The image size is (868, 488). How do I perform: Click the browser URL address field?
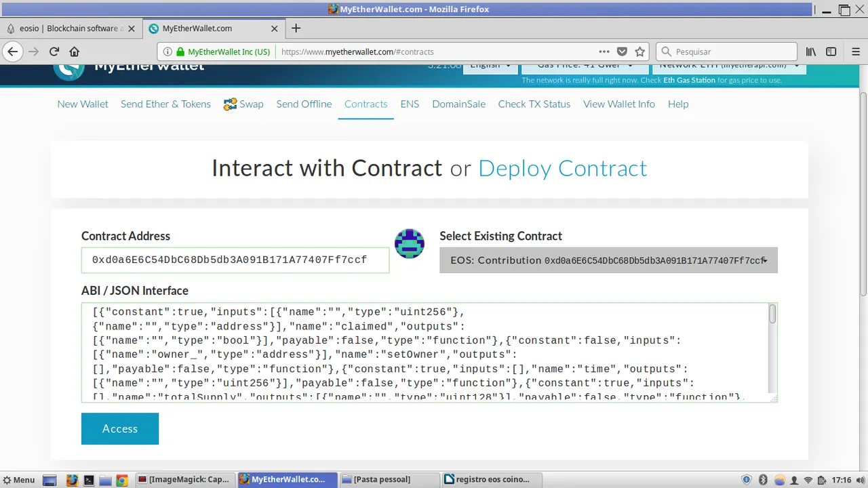[435, 52]
